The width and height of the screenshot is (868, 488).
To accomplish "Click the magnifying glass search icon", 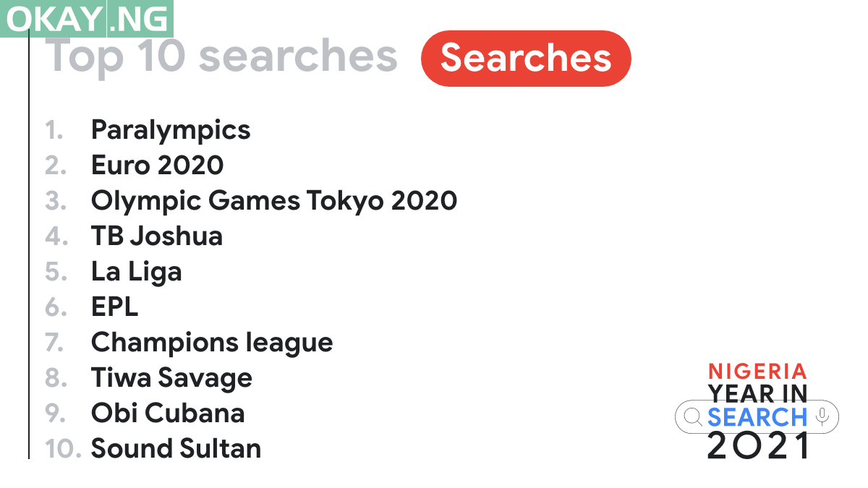I will point(692,416).
